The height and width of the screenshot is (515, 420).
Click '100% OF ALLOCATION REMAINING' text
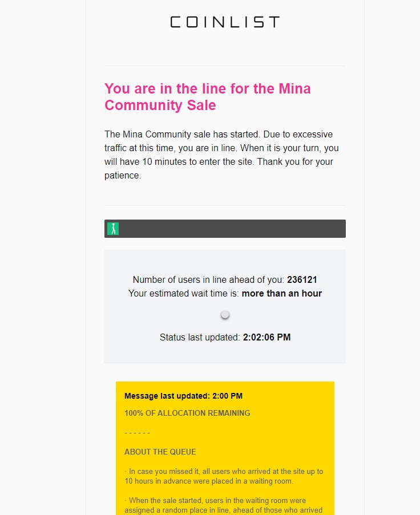(187, 413)
